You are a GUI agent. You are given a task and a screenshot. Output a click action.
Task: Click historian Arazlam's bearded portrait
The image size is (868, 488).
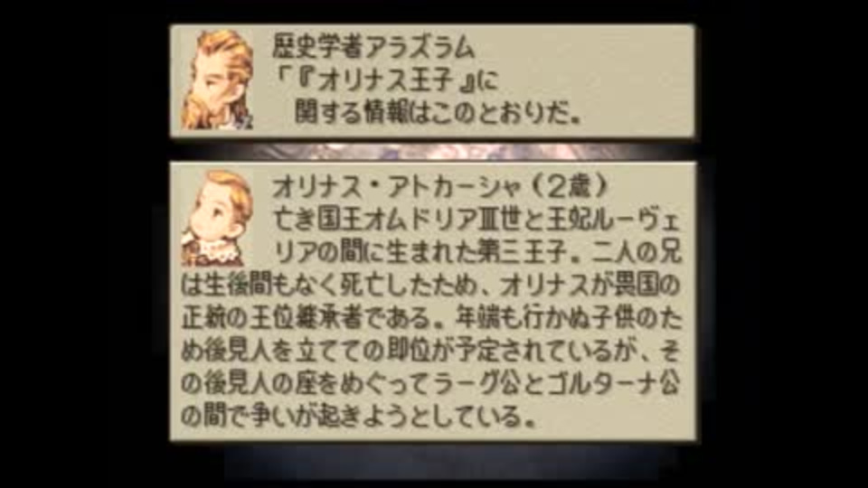(x=217, y=80)
